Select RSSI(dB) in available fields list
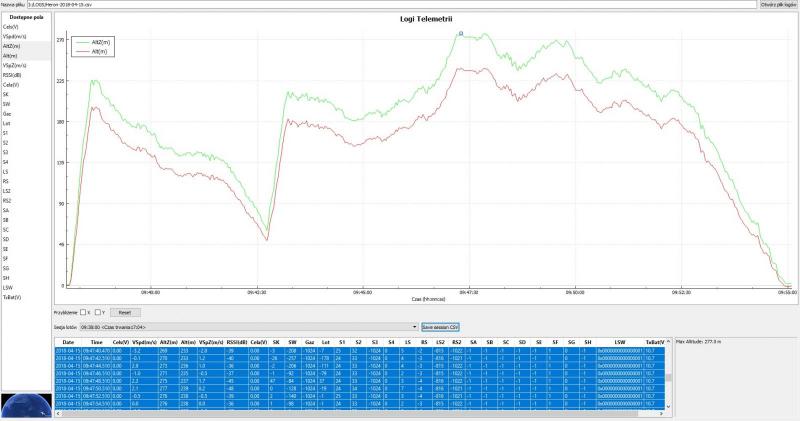 (x=13, y=75)
